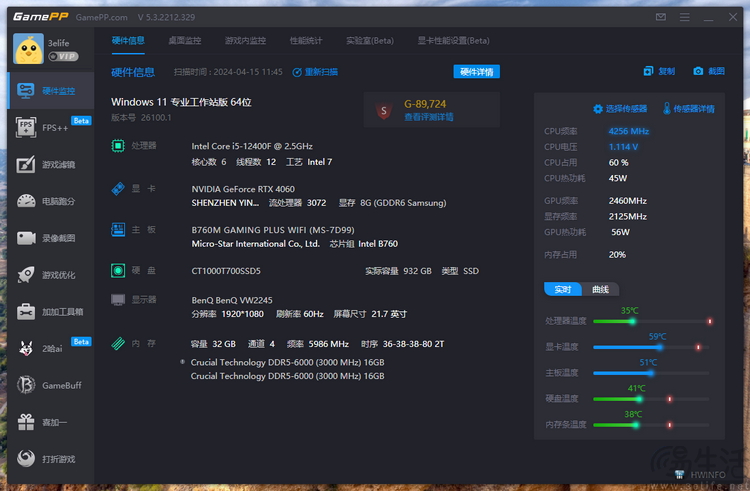Click the VIP badge under 3elife
750x491 pixels.
(63, 56)
